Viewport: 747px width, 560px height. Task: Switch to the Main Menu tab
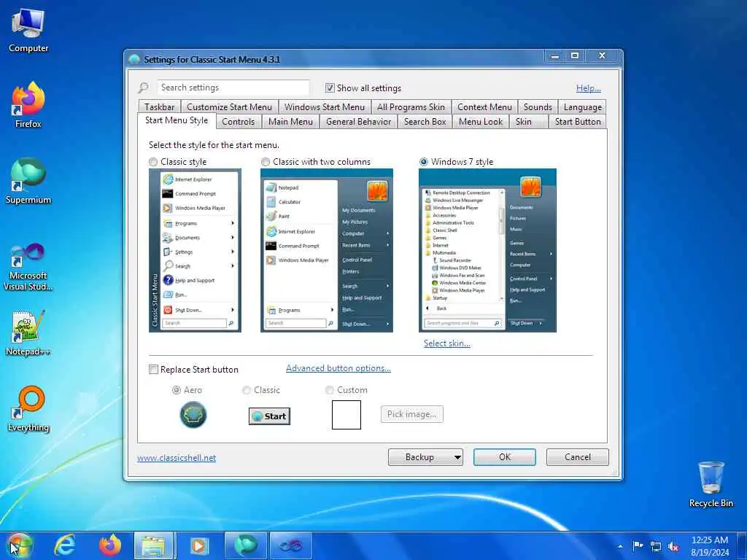290,122
